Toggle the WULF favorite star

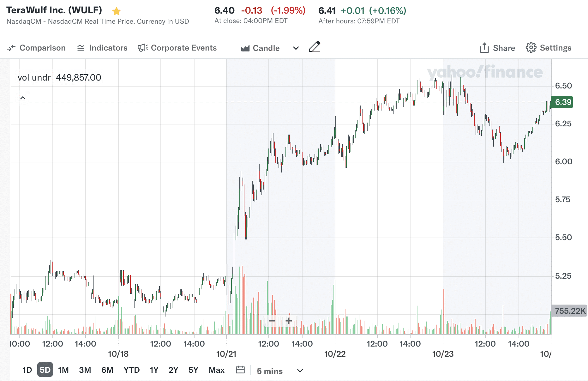[x=117, y=10]
